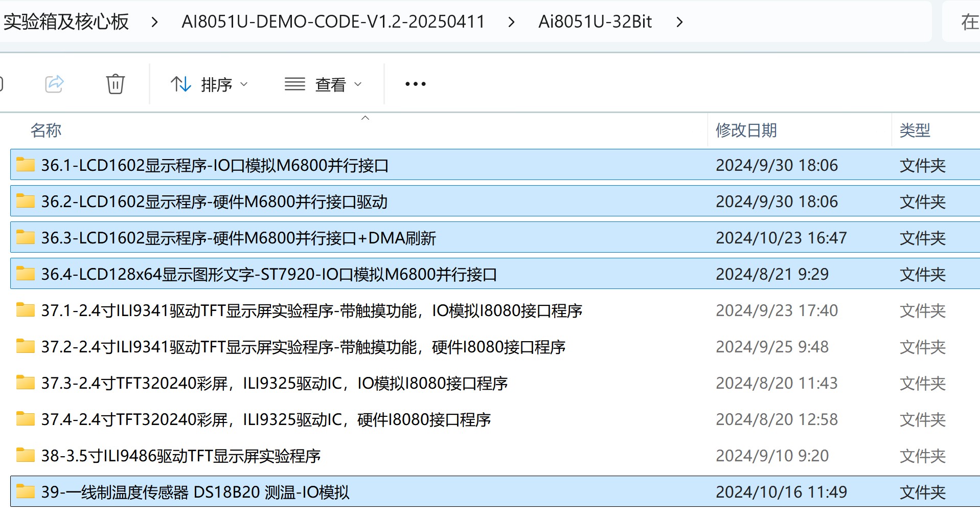Select folder 37.3 ILI9325 IO模拟I8080接口程序

click(495, 383)
